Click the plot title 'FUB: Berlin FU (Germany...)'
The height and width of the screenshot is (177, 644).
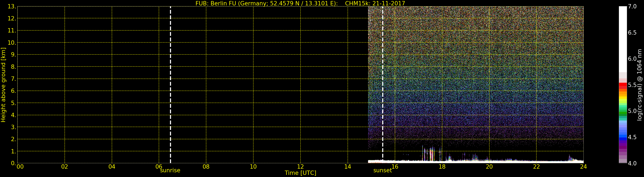tap(300, 3)
